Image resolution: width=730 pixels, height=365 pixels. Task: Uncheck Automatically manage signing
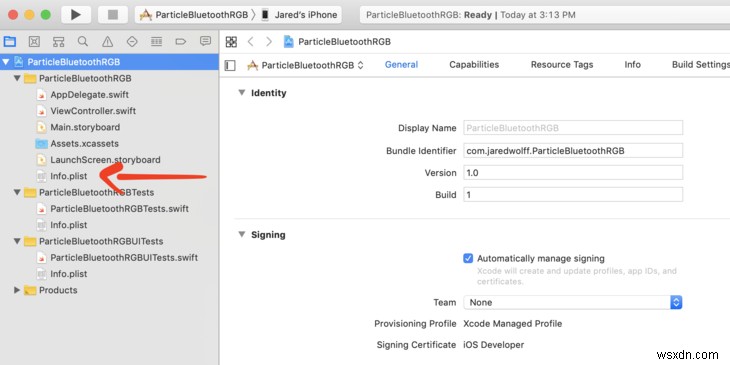pyautogui.click(x=468, y=258)
